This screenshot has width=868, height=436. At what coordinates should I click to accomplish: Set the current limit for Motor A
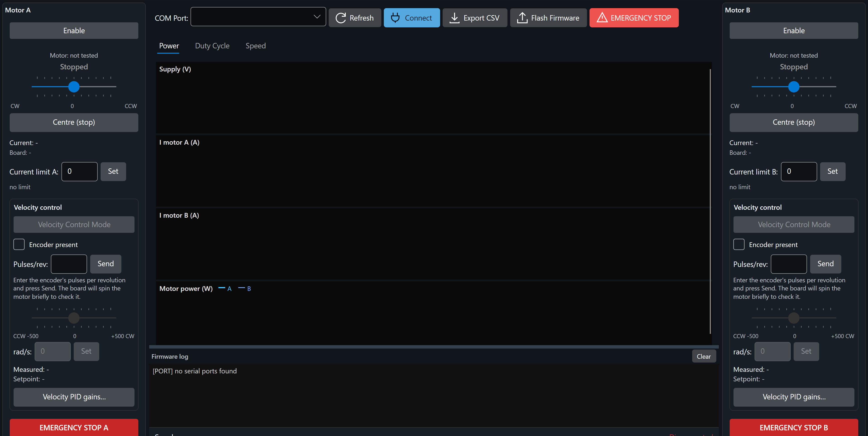click(113, 172)
